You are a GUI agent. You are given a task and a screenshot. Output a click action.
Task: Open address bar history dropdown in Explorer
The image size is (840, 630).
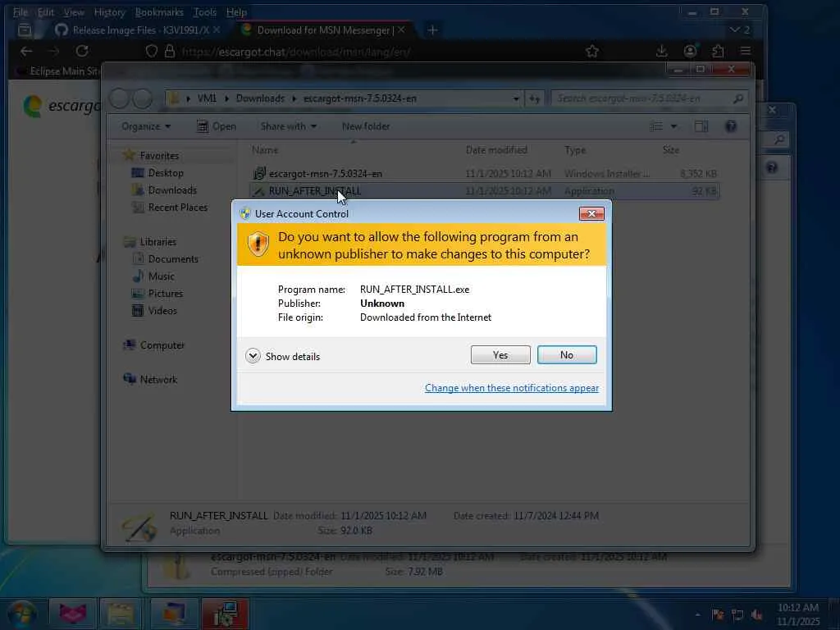(516, 98)
